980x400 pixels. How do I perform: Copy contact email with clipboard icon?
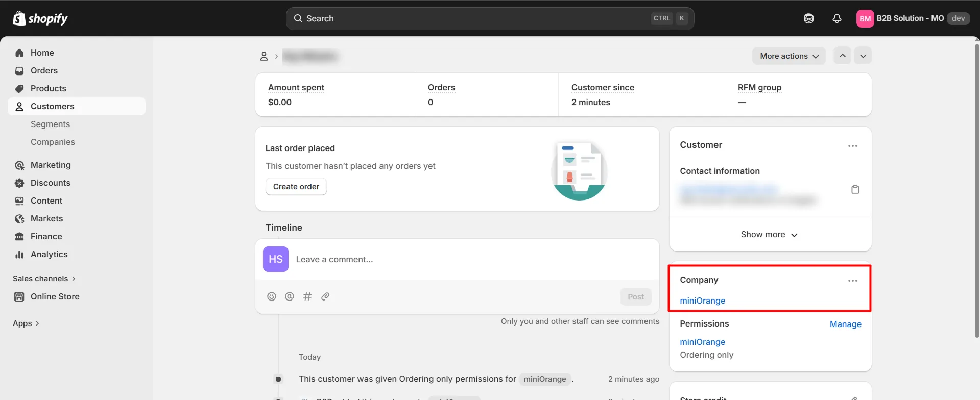pos(855,189)
